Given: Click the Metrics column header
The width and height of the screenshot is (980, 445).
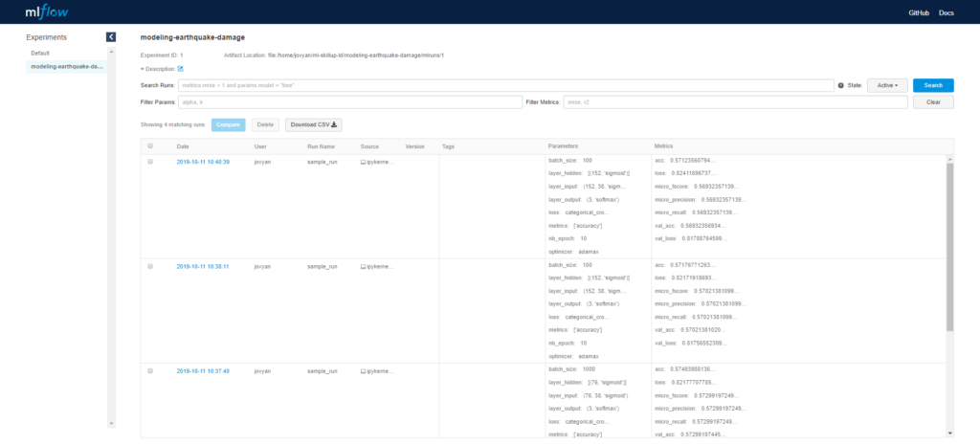Looking at the screenshot, I should (664, 146).
